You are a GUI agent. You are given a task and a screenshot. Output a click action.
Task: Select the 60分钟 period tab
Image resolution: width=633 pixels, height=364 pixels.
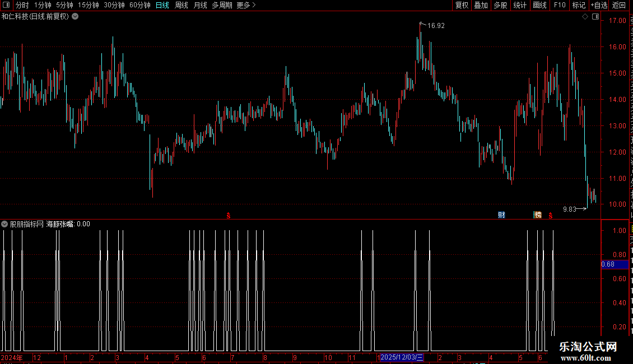point(140,5)
